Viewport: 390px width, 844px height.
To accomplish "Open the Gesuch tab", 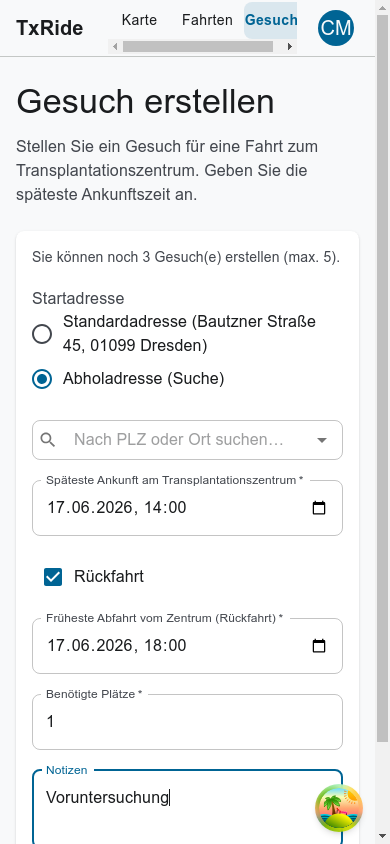I will click(x=271, y=20).
